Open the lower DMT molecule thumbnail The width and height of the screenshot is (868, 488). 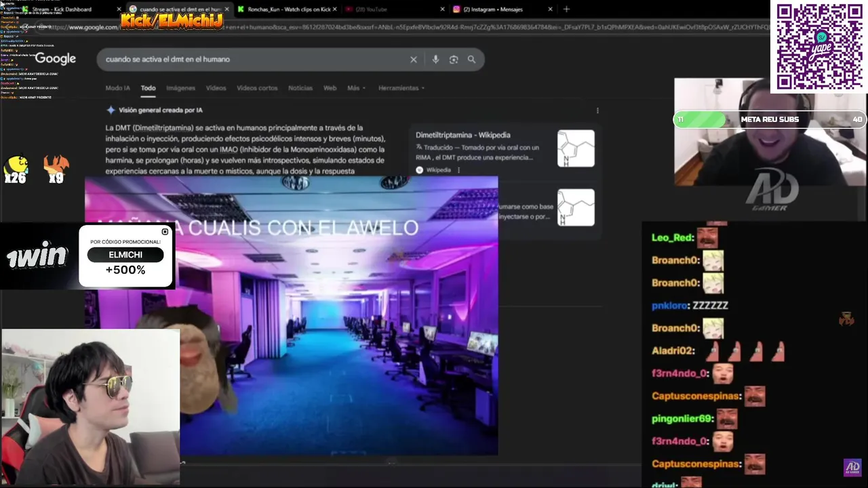tap(576, 207)
